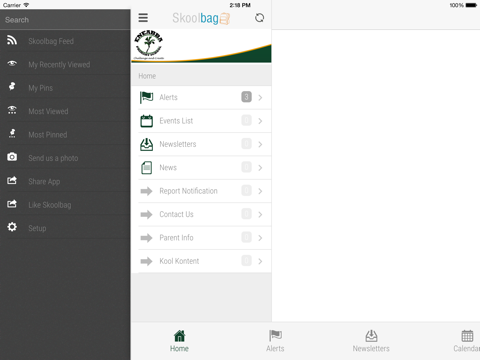480x360 pixels.
Task: Click the News document icon
Action: (146, 168)
